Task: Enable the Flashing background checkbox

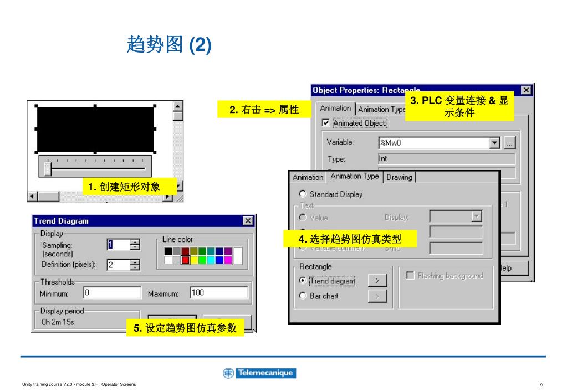Action: (x=410, y=276)
